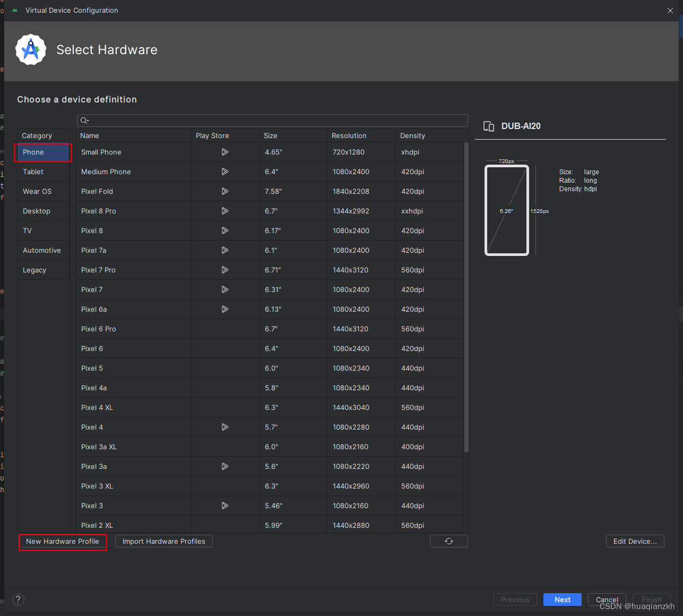Click Play Store icon for Medium Phone

225,172
